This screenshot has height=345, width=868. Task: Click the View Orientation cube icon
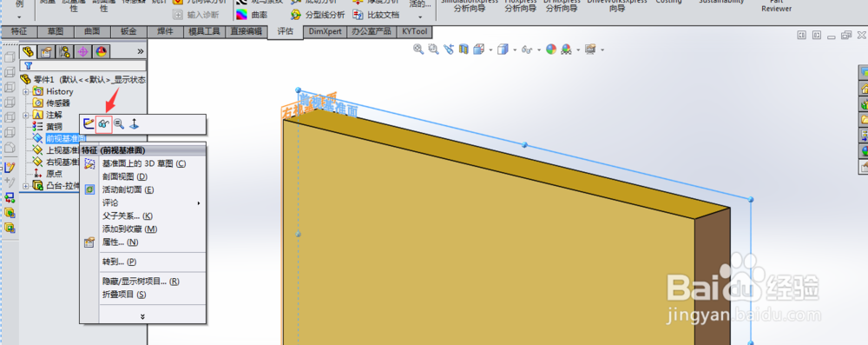pyautogui.click(x=480, y=50)
